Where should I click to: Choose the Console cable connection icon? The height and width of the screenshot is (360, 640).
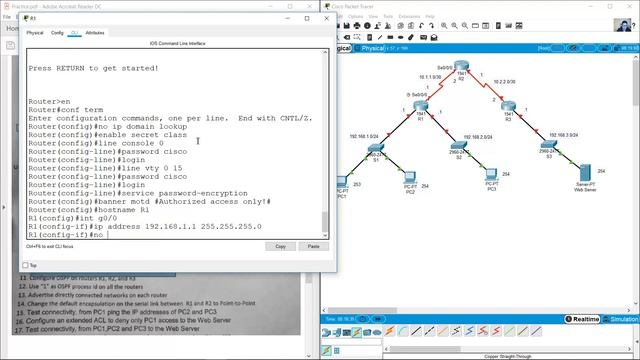click(x=402, y=331)
